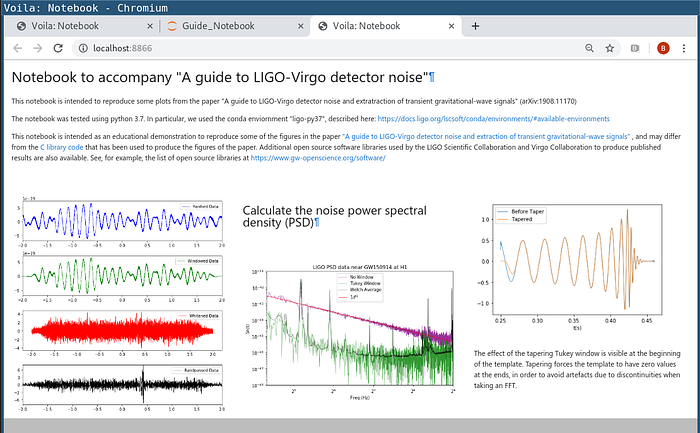Viewport: 700px width, 433px height.
Task: Click the 'Calculate the noise power spectral density' heading
Action: [x=334, y=216]
